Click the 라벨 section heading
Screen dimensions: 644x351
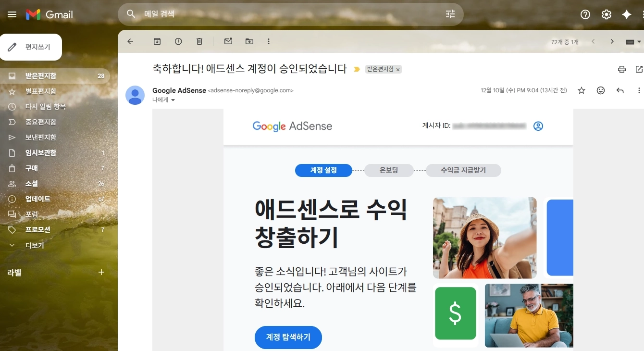(x=14, y=273)
